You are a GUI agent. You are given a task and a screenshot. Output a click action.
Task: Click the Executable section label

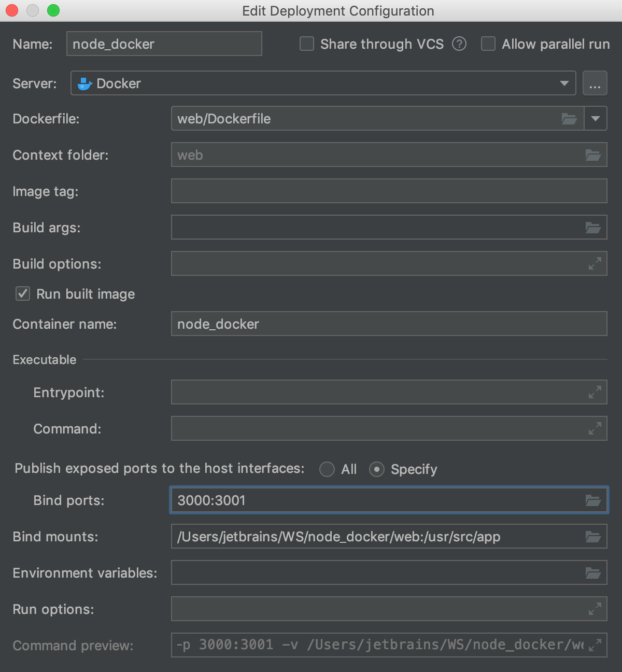coord(45,359)
